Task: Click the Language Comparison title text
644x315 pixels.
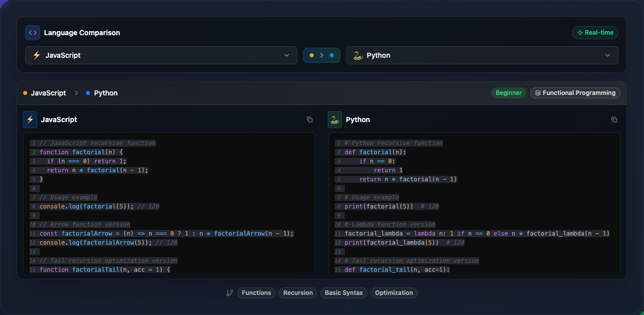Action: (82, 33)
